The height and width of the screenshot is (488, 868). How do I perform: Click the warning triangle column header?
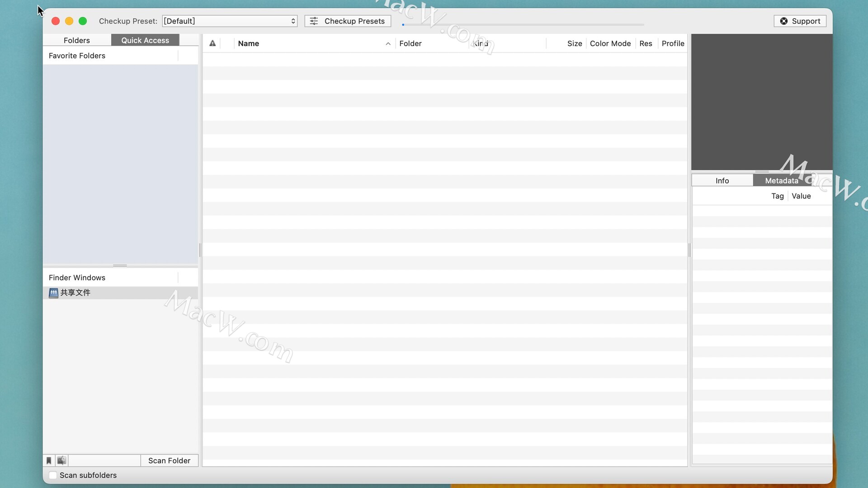(x=212, y=43)
